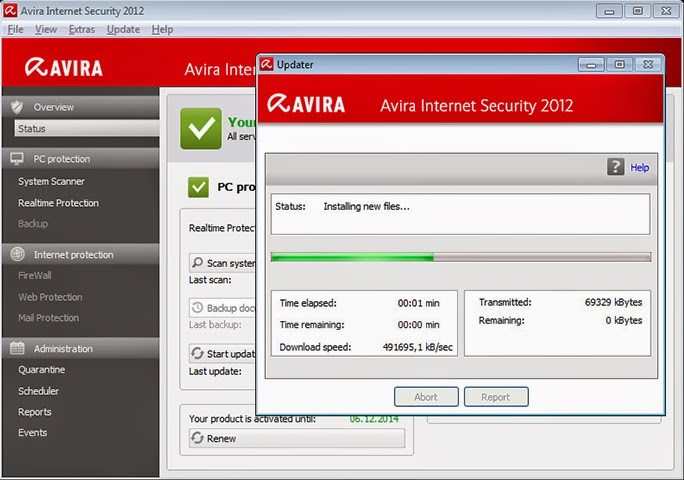Viewport: 684px width, 480px height.
Task: Open the Update menu
Action: (x=123, y=29)
